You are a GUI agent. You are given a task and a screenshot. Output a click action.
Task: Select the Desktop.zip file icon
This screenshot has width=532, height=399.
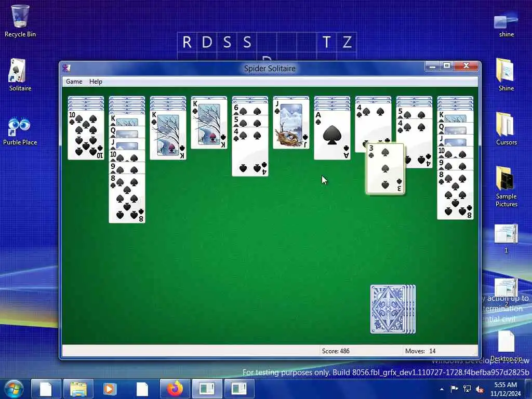point(506,345)
